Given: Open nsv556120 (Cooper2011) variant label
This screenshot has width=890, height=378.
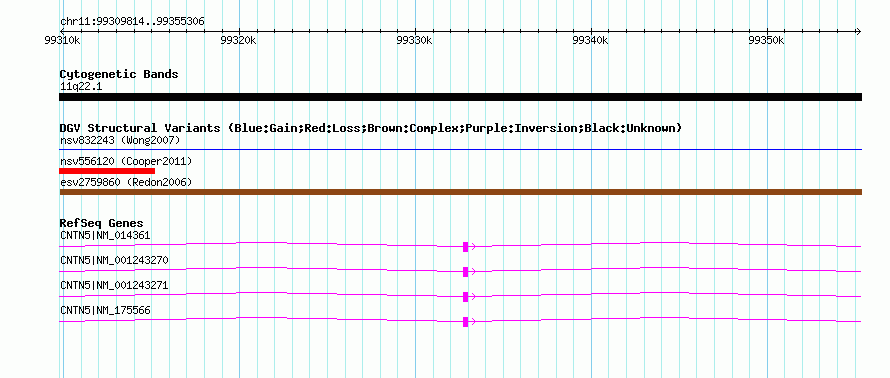Looking at the screenshot, I should tap(126, 162).
